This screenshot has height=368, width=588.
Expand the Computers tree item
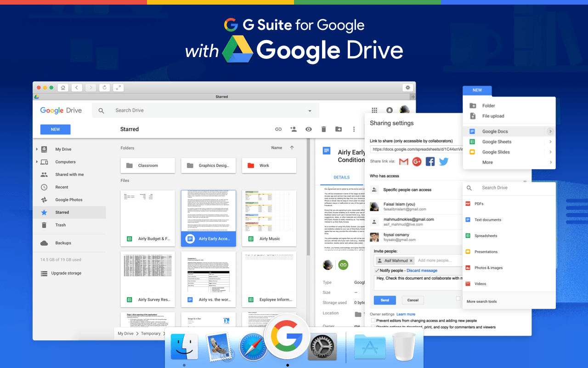[37, 162]
